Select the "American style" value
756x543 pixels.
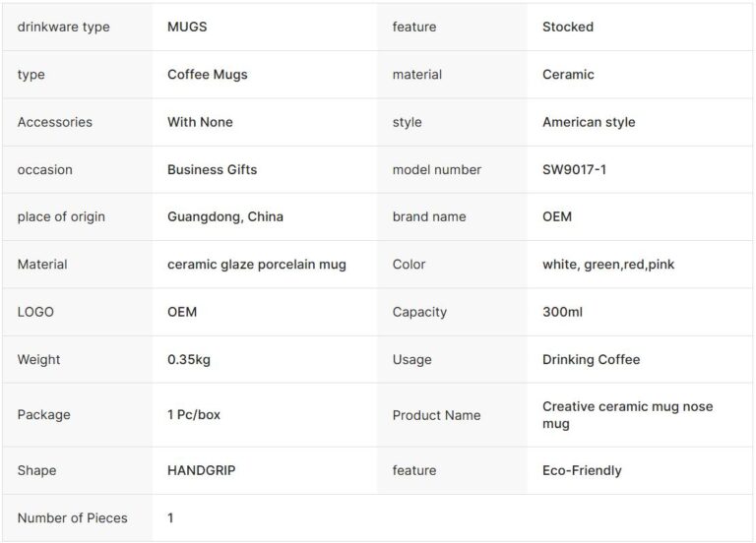click(589, 122)
